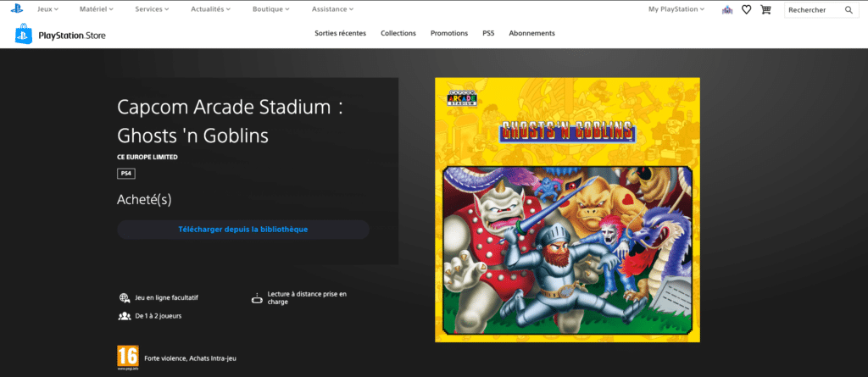Screen dimensions: 868x377
Task: Expand the Matériel menu
Action: (97, 9)
